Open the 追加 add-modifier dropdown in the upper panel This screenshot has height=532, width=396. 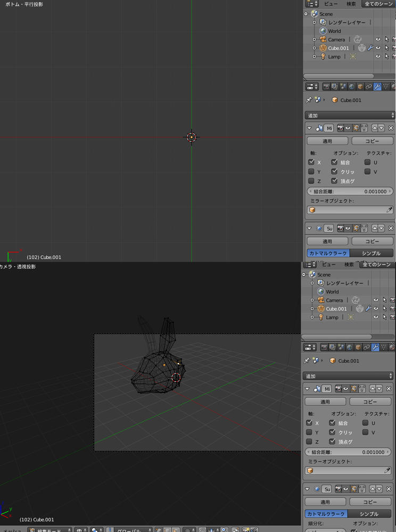350,115
